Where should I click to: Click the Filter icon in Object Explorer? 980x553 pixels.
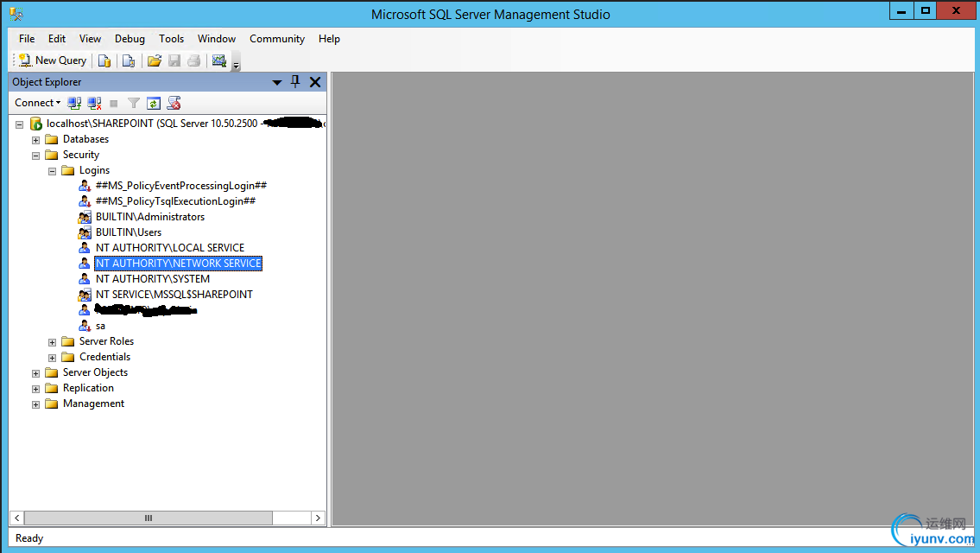click(x=133, y=103)
